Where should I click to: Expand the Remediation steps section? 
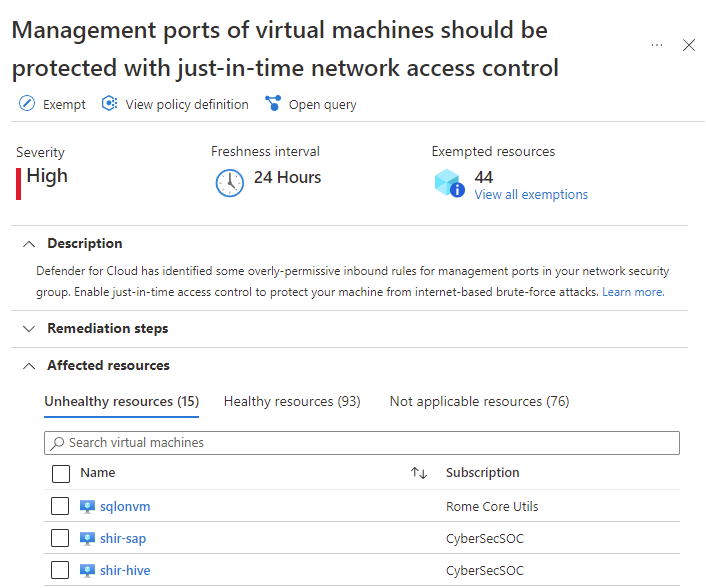click(28, 328)
